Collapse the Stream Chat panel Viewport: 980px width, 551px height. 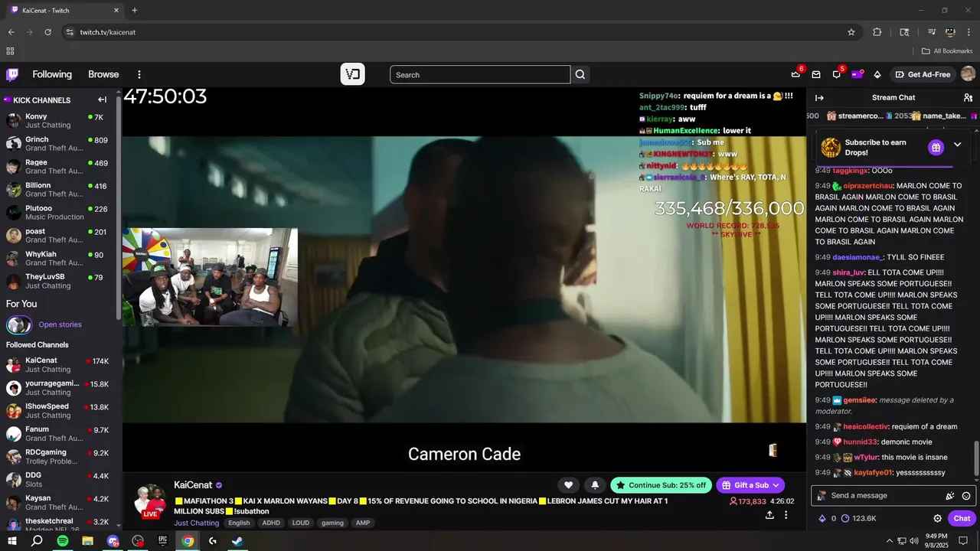tap(819, 98)
